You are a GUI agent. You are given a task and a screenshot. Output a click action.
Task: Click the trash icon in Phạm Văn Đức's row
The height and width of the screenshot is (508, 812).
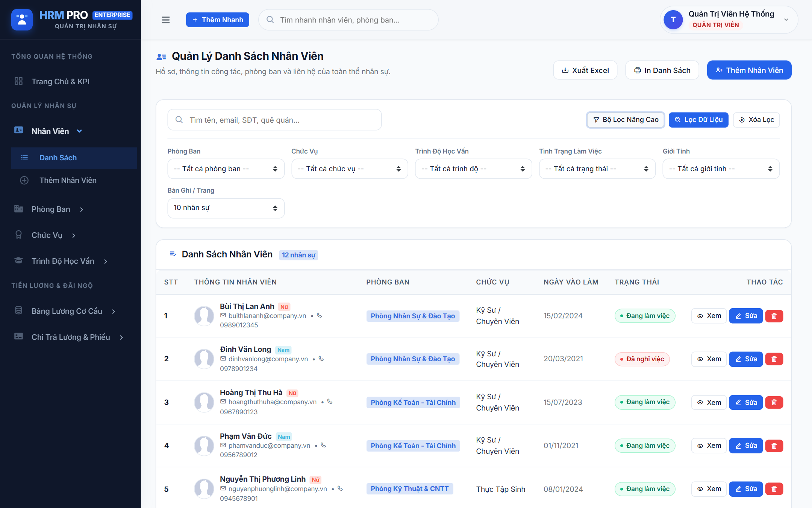click(x=774, y=446)
